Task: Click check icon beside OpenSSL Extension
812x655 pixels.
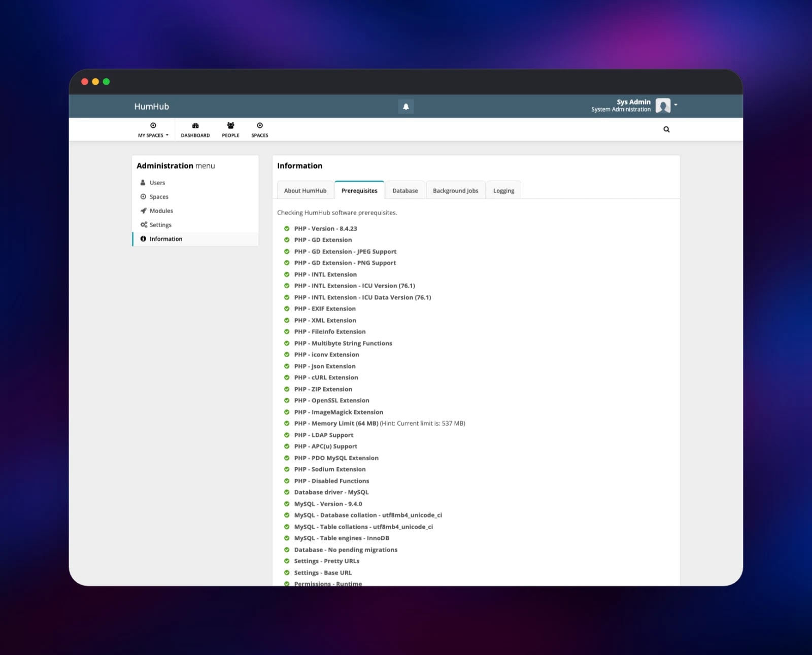Action: pos(287,401)
